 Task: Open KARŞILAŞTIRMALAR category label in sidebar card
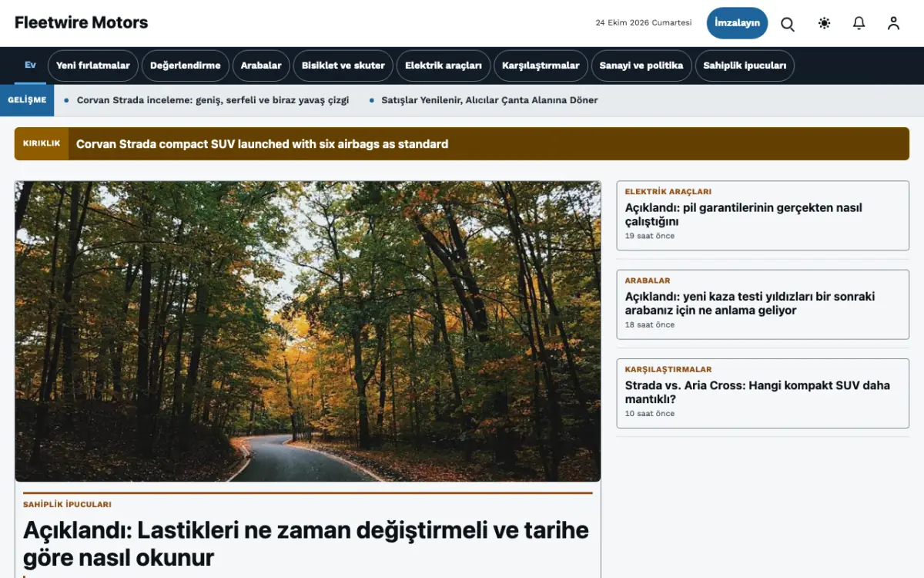pos(668,369)
